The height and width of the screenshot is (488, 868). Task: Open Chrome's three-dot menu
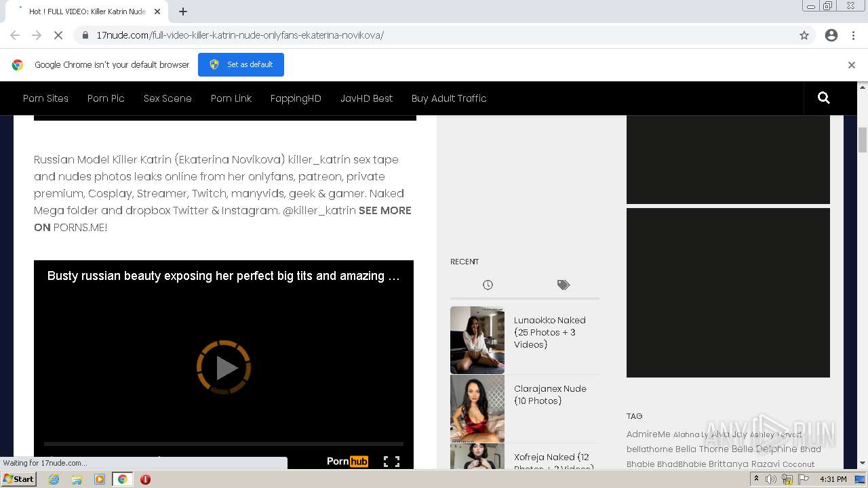(853, 35)
